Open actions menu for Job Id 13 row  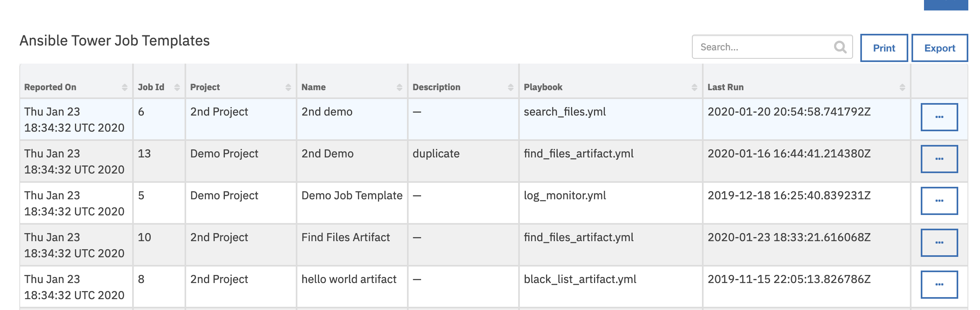point(939,159)
